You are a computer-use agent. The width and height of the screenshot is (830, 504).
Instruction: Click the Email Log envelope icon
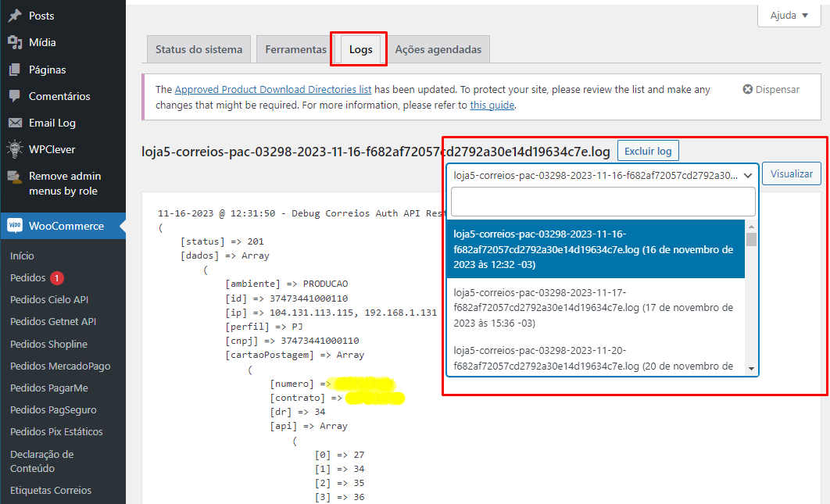15,123
